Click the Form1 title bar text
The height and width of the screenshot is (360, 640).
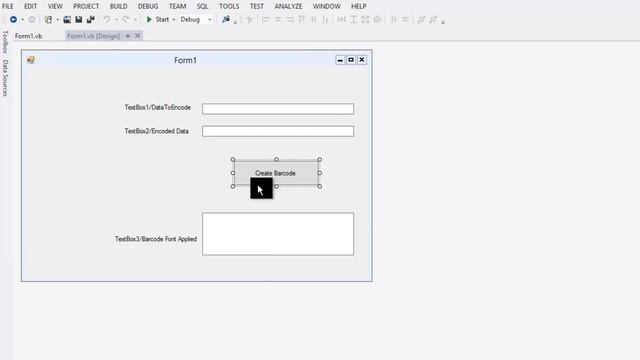(185, 60)
